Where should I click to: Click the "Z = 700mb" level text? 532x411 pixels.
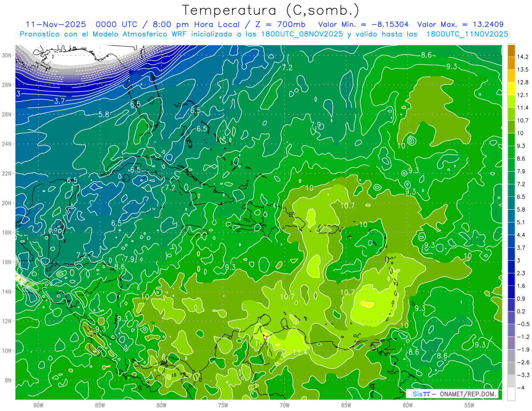click(279, 24)
